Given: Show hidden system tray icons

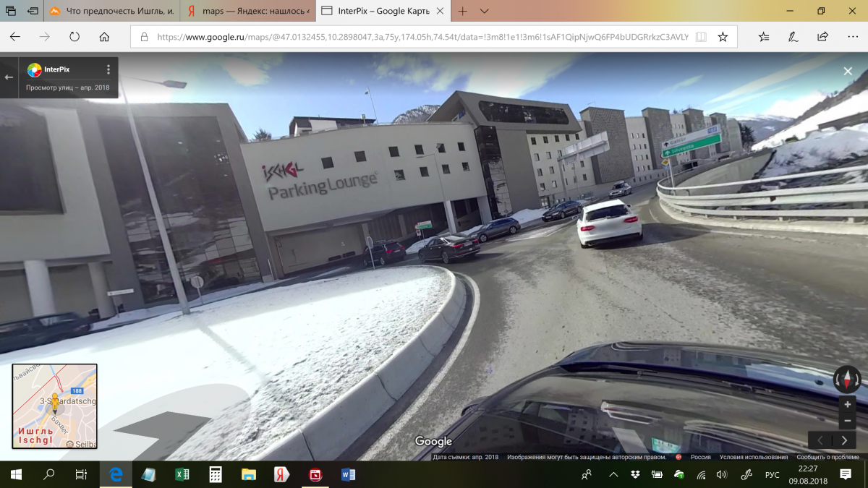Looking at the screenshot, I should (613, 474).
